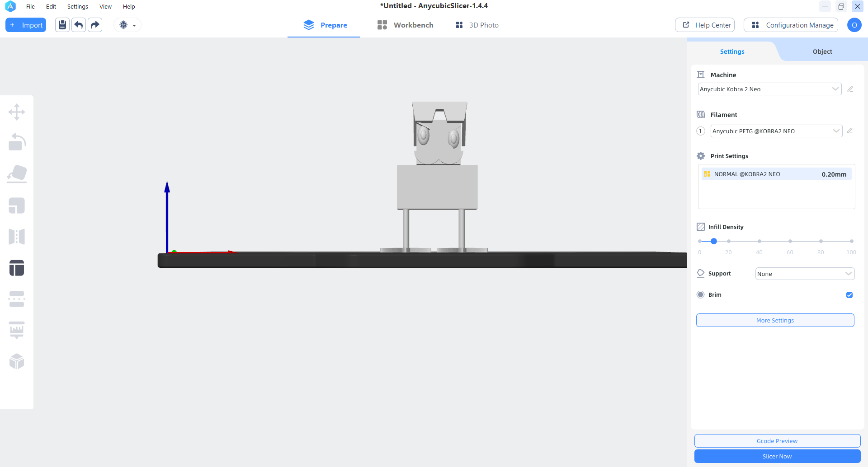Open More Settings

(775, 320)
